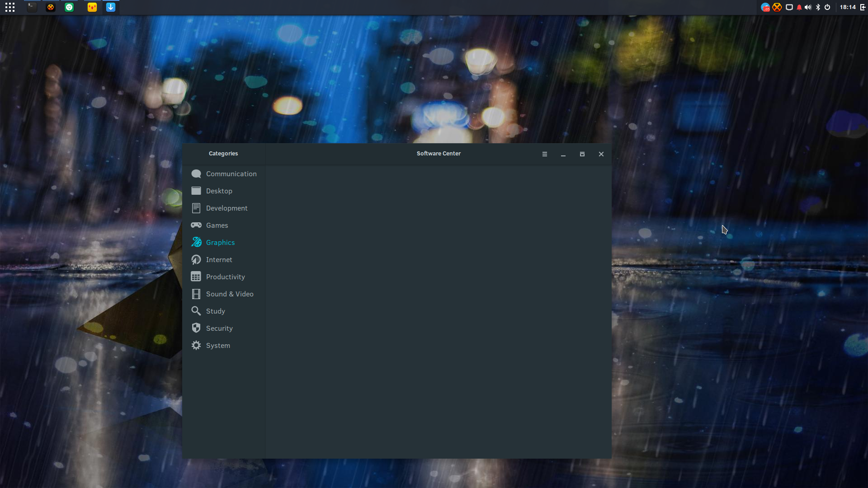Viewport: 868px width, 488px height.
Task: Click the Sound & Video film icon
Action: pyautogui.click(x=196, y=294)
